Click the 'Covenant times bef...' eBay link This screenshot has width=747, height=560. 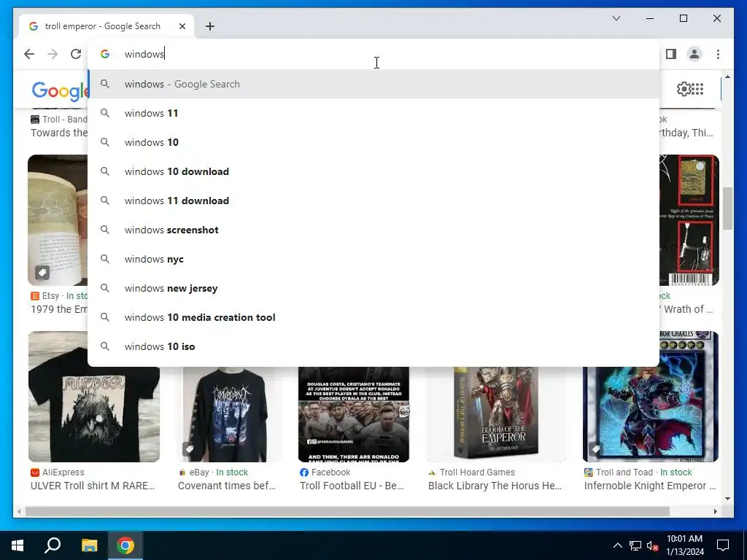(x=226, y=486)
